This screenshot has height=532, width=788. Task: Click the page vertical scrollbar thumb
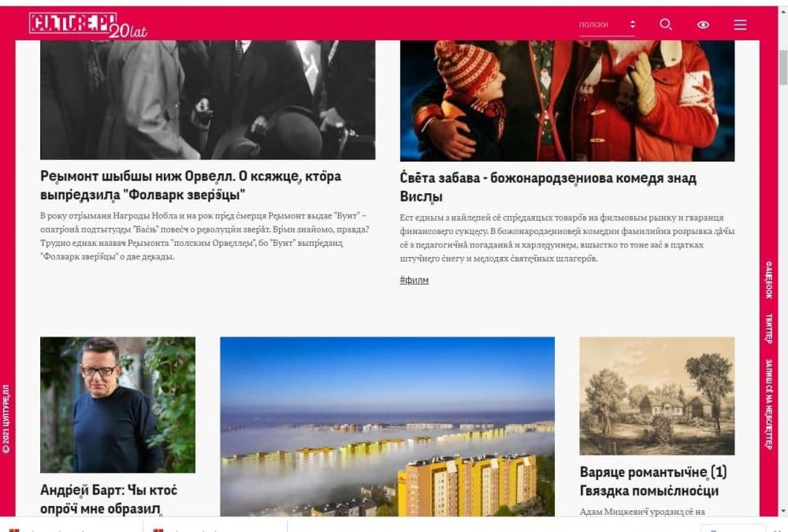tap(783, 68)
